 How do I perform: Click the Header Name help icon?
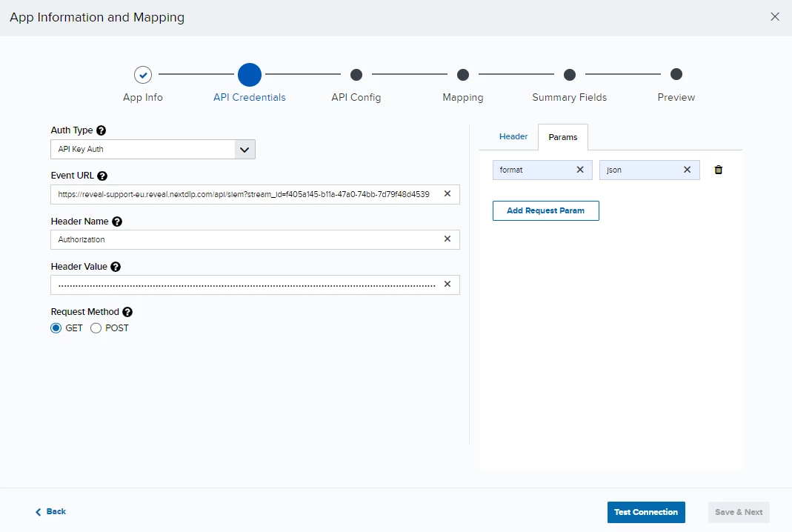[x=116, y=222]
